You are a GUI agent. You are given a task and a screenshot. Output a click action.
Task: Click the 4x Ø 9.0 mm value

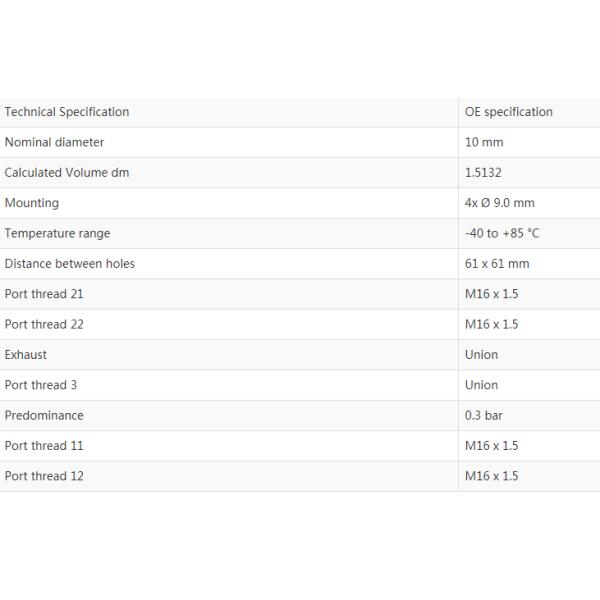coord(499,203)
